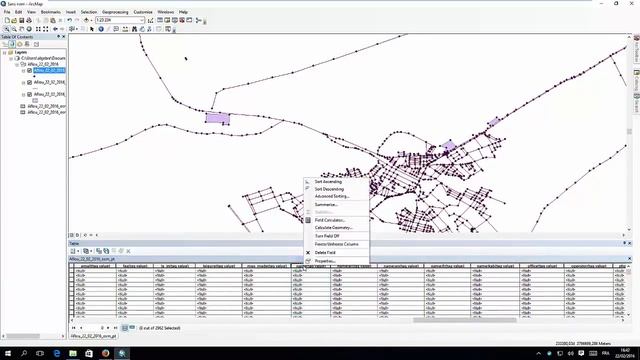Click List By Visibility icon in contents
Image resolution: width=640 pixels, height=360 pixels.
[20, 44]
